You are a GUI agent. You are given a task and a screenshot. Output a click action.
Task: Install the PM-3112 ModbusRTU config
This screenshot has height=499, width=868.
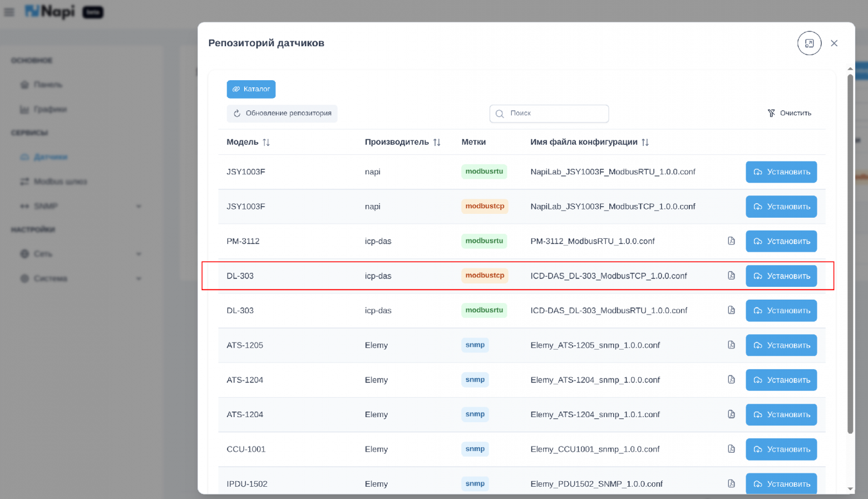(781, 241)
